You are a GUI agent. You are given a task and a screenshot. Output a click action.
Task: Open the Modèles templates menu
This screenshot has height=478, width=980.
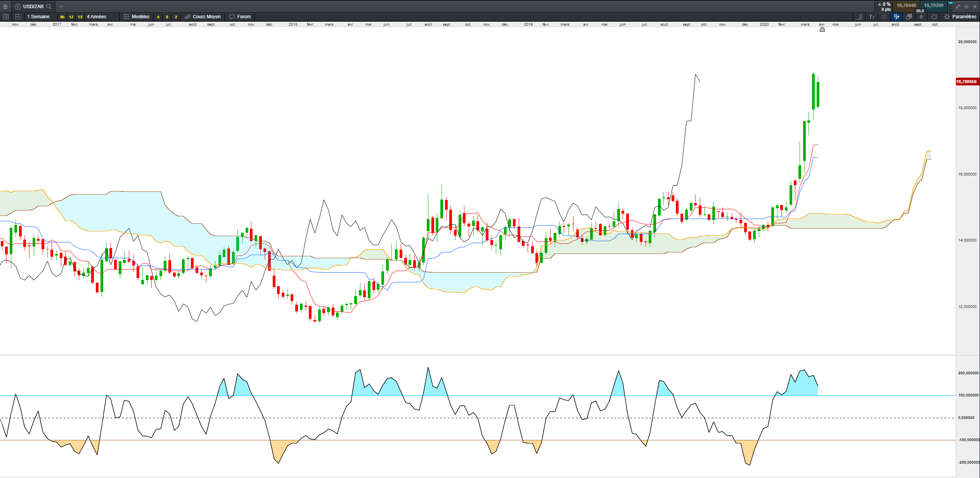137,17
